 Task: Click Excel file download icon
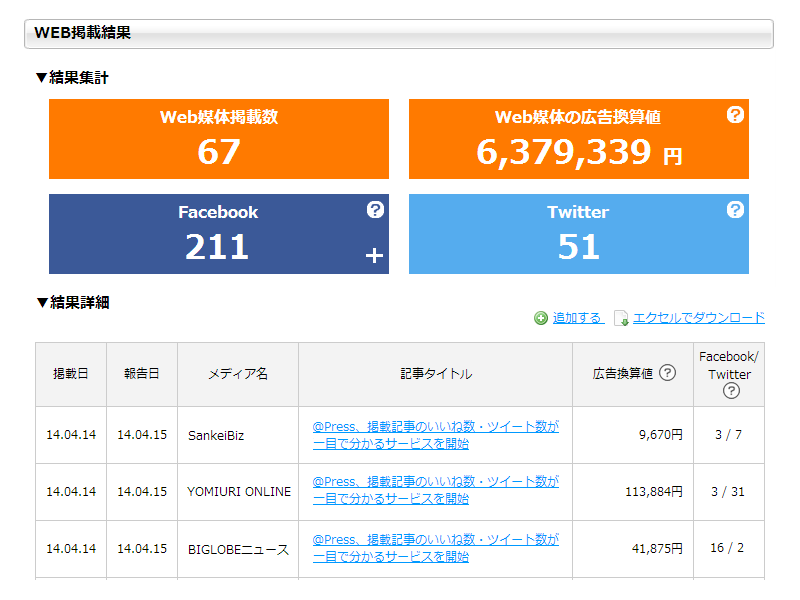click(x=621, y=318)
